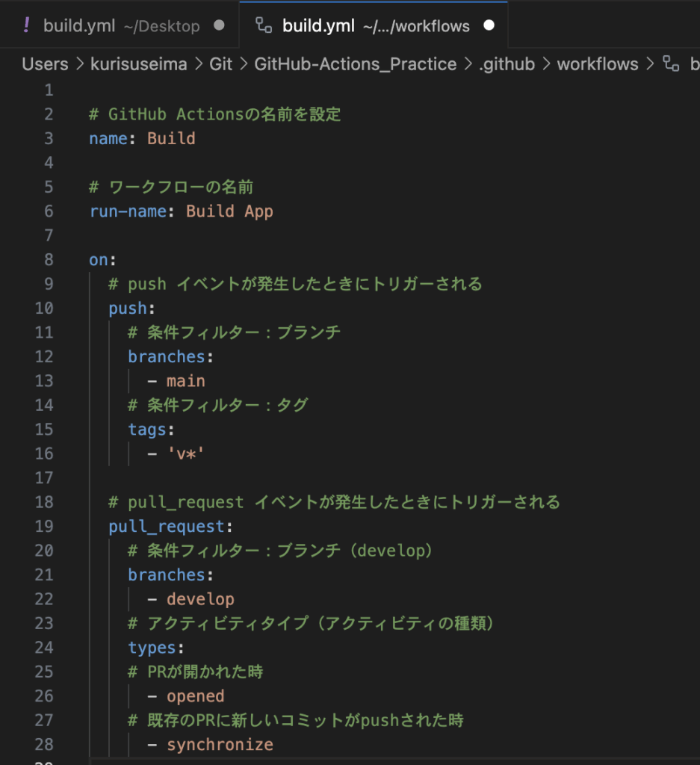Place cursor on the 'name: Build' line
This screenshot has width=700, height=765.
(x=142, y=138)
